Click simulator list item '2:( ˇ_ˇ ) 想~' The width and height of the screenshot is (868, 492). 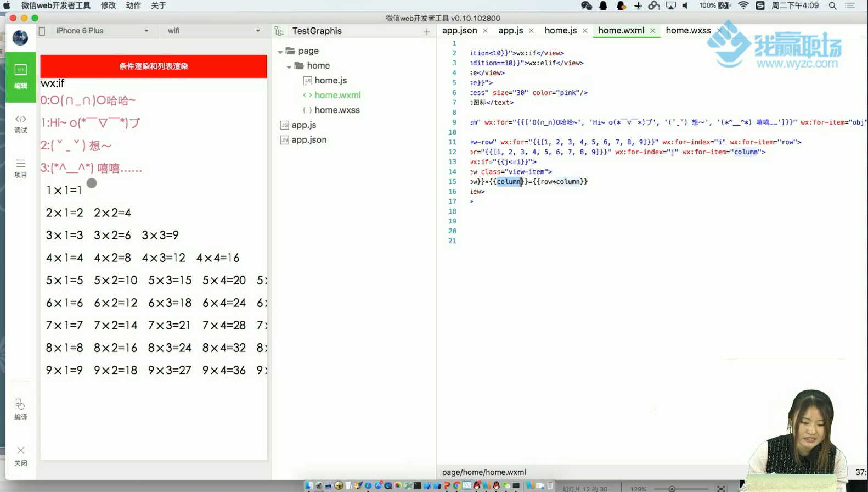[x=76, y=146]
